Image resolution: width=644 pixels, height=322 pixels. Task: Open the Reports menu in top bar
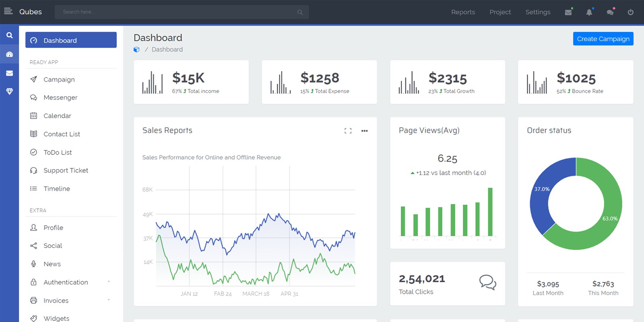pos(463,12)
